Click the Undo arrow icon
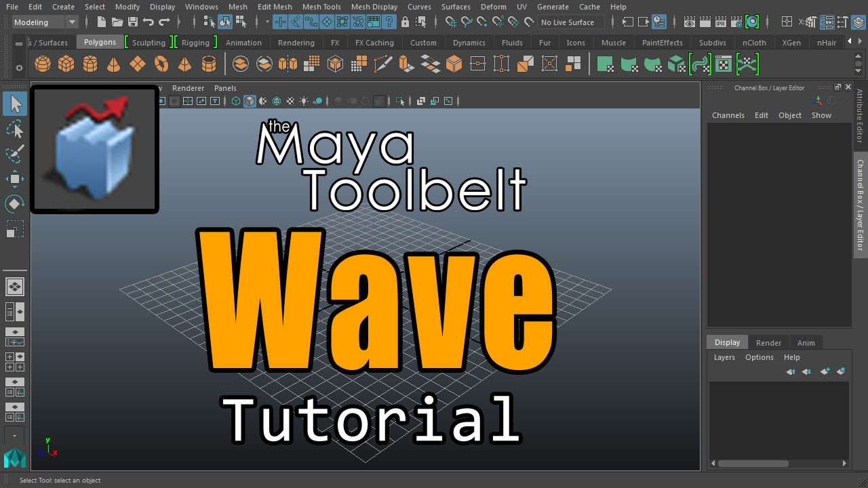The height and width of the screenshot is (488, 868). pos(149,22)
